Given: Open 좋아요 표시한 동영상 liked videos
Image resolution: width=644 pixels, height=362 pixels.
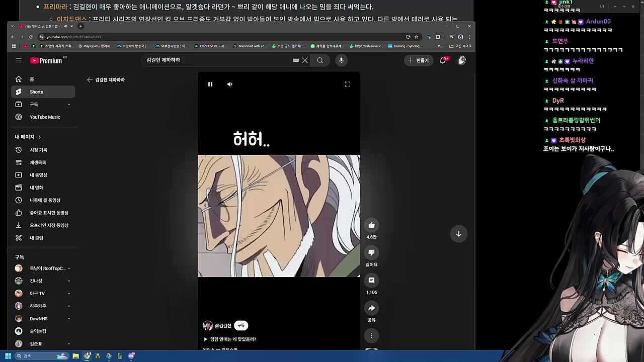Looking at the screenshot, I should point(43,213).
